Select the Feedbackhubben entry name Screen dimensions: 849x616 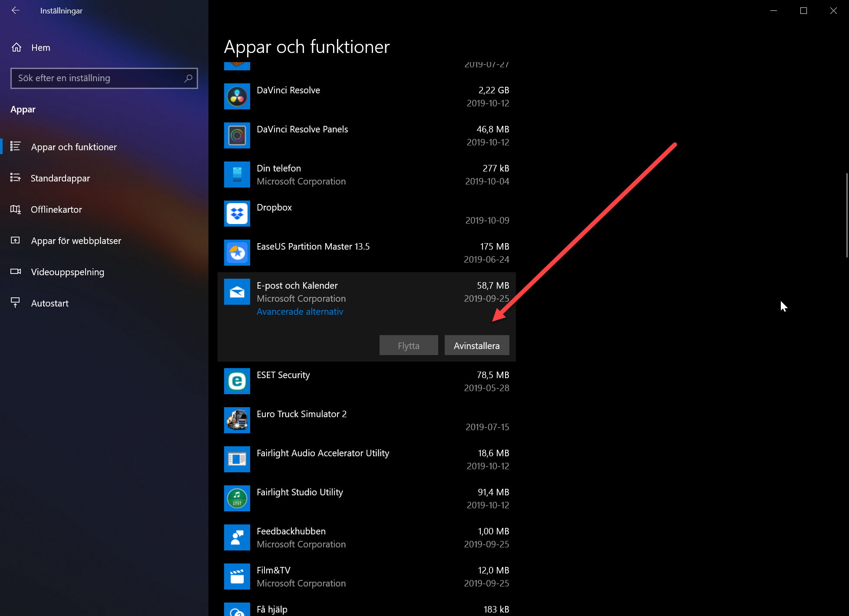[291, 531]
